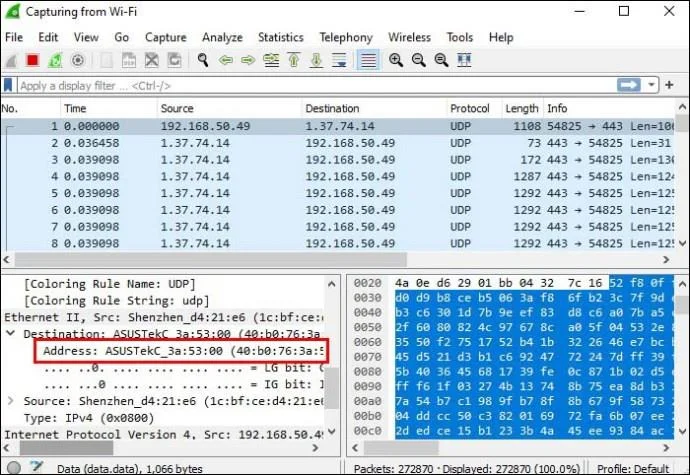Open the Statistics menu
Image resolution: width=690 pixels, height=475 pixels.
pyautogui.click(x=281, y=37)
